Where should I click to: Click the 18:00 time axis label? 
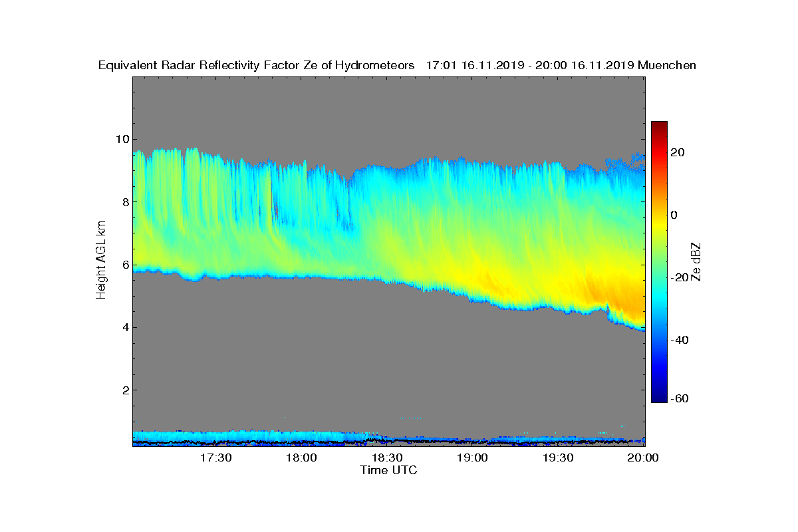coord(303,458)
